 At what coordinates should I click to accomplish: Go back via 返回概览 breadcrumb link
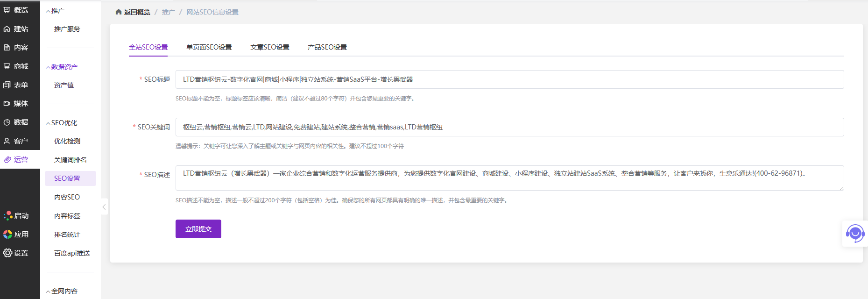tap(137, 12)
